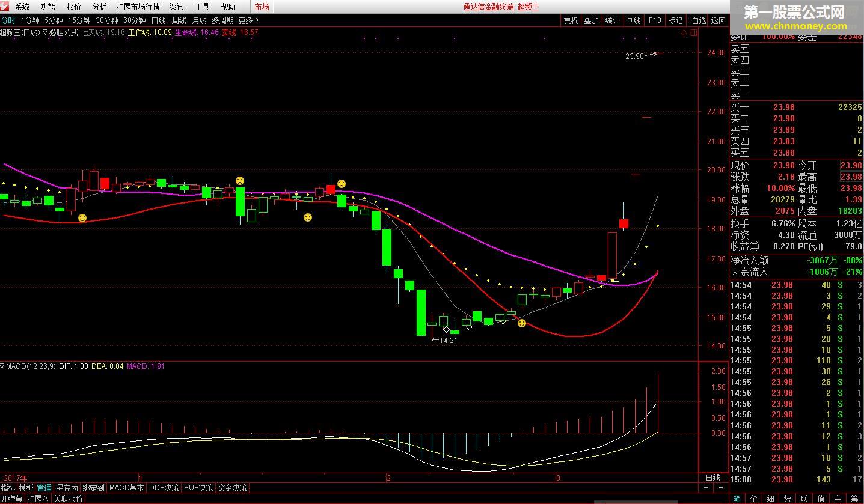This screenshot has height=504, width=864.
Task: Switch to the 模板 bottom tab
Action: 26,488
